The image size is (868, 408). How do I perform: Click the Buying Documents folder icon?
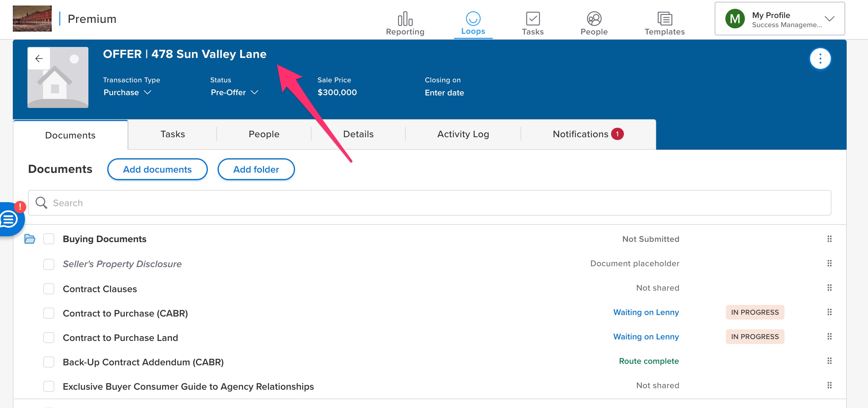click(x=30, y=239)
